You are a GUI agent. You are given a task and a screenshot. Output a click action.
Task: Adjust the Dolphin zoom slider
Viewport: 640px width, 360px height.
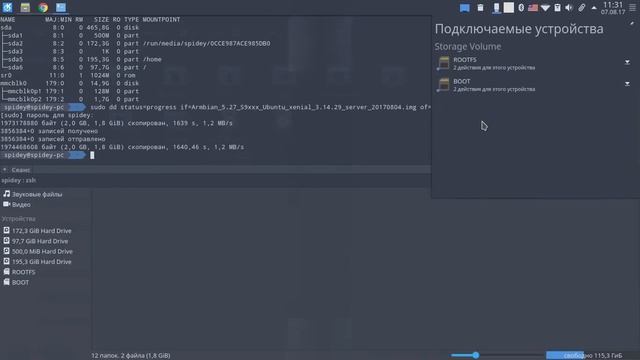pos(476,355)
